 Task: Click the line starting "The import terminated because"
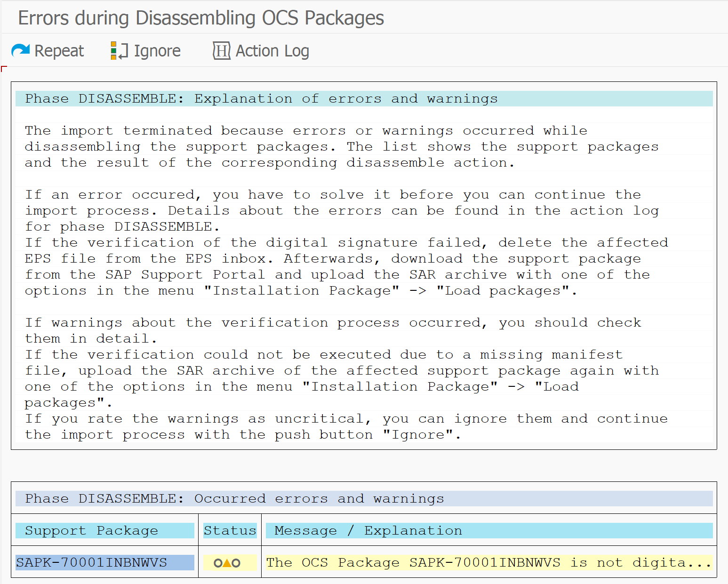click(306, 131)
